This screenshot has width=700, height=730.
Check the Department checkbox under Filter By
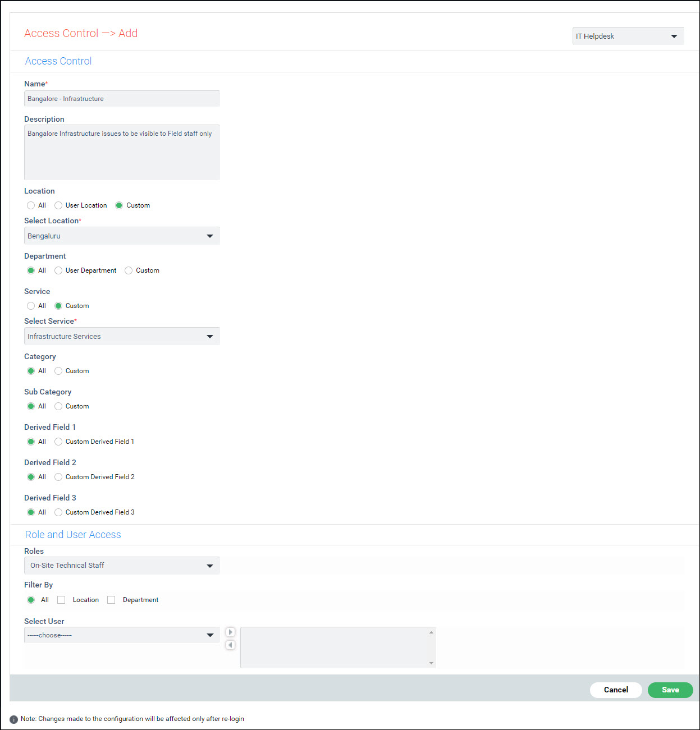111,600
